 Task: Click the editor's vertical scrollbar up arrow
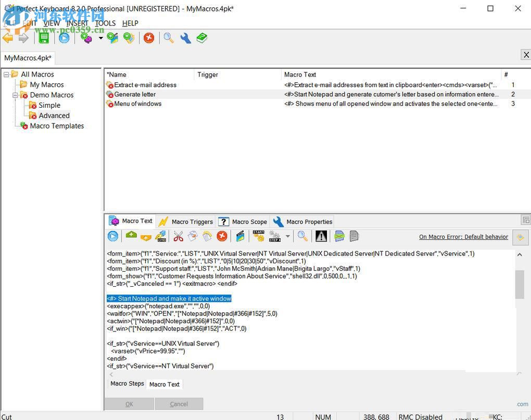pyautogui.click(x=520, y=254)
